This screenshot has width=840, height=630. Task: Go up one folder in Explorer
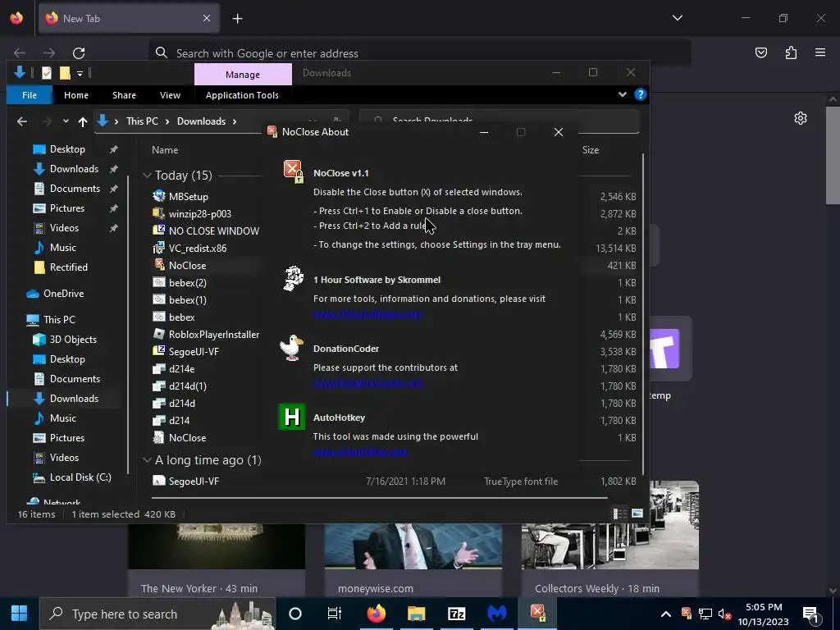(83, 121)
